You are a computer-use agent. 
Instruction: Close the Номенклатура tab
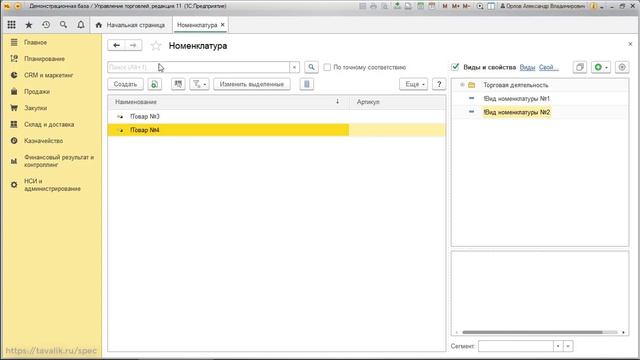click(222, 25)
